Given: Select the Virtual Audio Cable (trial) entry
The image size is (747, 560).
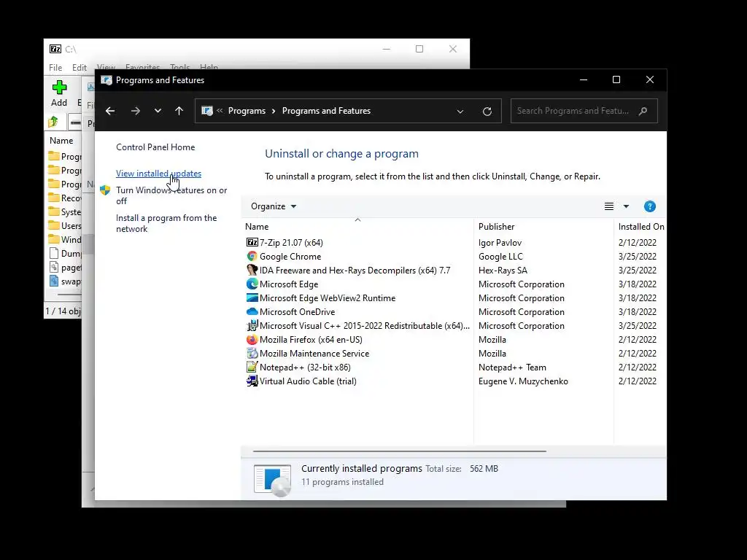Looking at the screenshot, I should click(308, 381).
